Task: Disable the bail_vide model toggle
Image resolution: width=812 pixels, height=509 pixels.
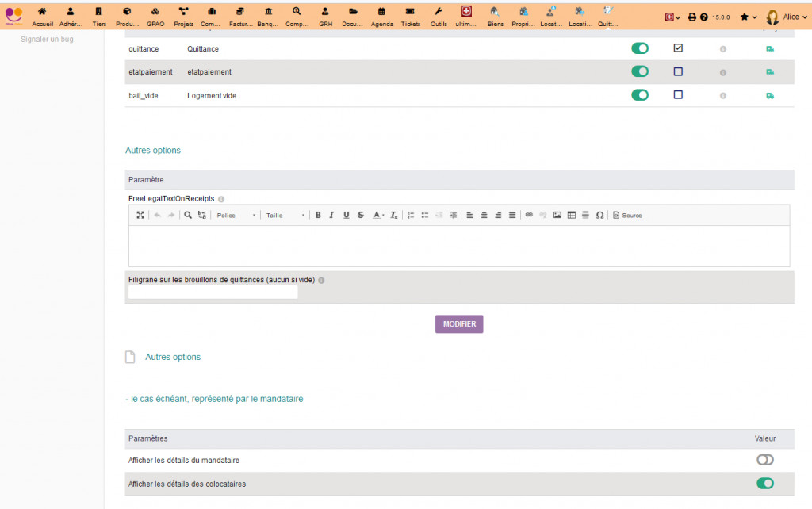Action: pos(640,95)
